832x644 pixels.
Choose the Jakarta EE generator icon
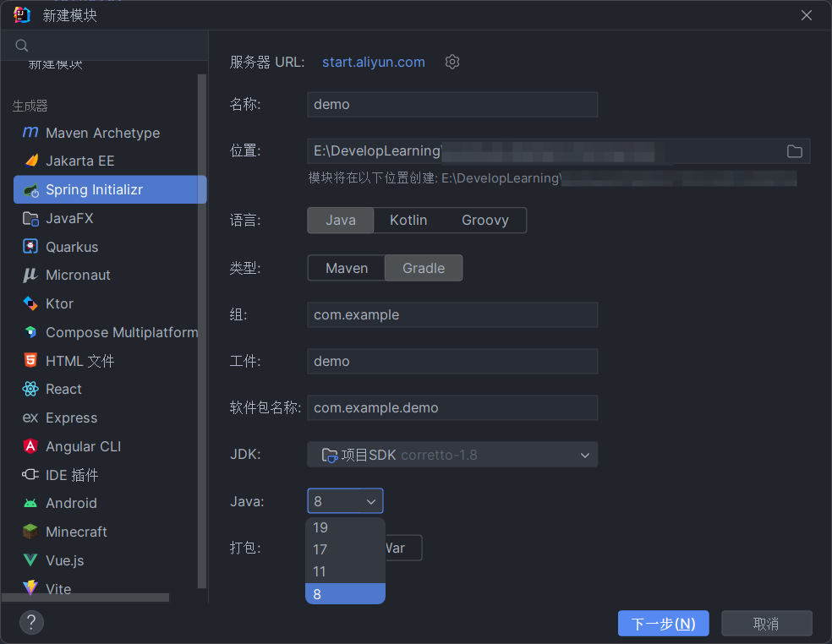[x=30, y=161]
